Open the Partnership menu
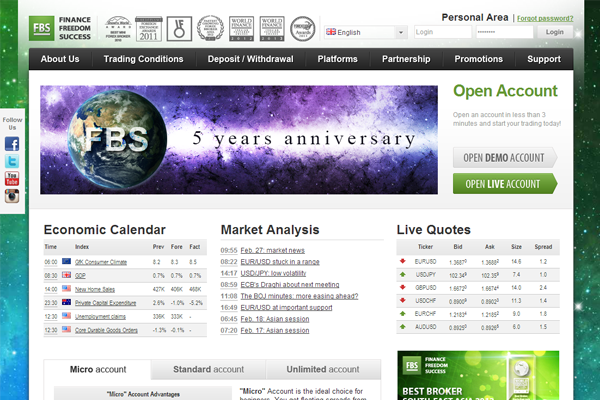 pyautogui.click(x=406, y=59)
